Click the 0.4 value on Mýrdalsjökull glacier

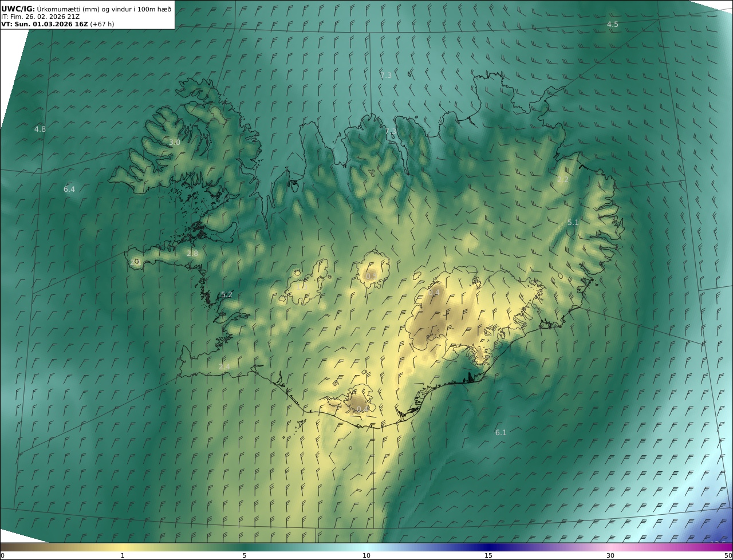(x=362, y=409)
